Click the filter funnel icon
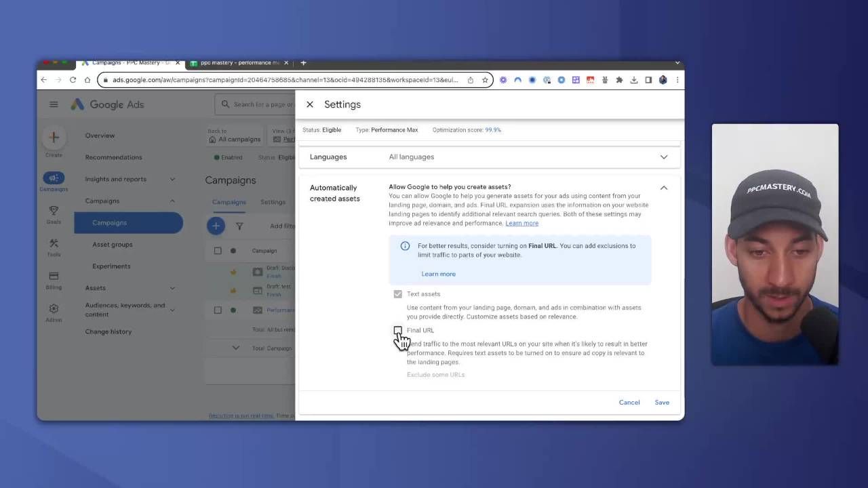Screen dimensions: 868x488 [239, 226]
